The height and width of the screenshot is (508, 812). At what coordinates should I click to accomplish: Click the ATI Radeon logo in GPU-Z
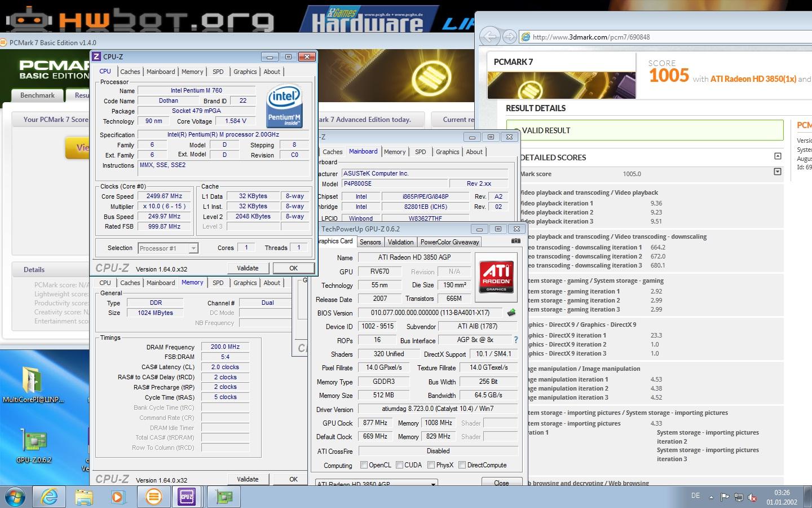(x=496, y=276)
